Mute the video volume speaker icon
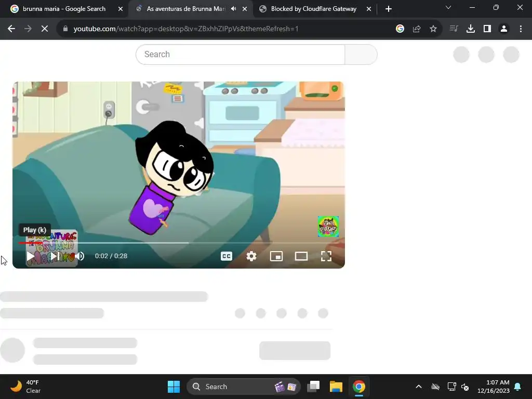 (x=80, y=256)
